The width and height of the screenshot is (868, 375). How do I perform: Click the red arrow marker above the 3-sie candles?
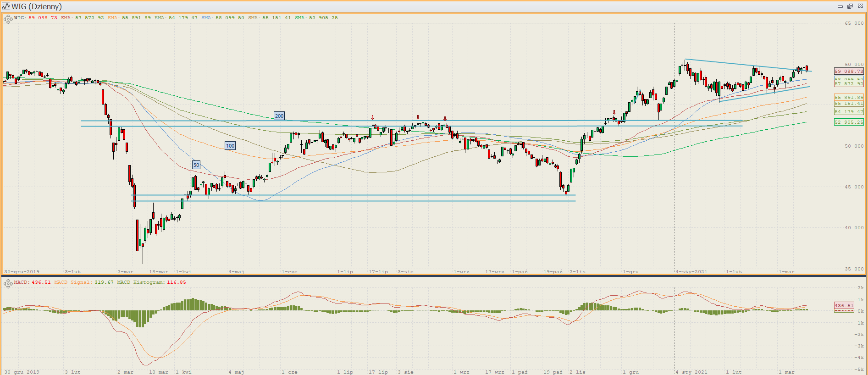[x=418, y=117]
